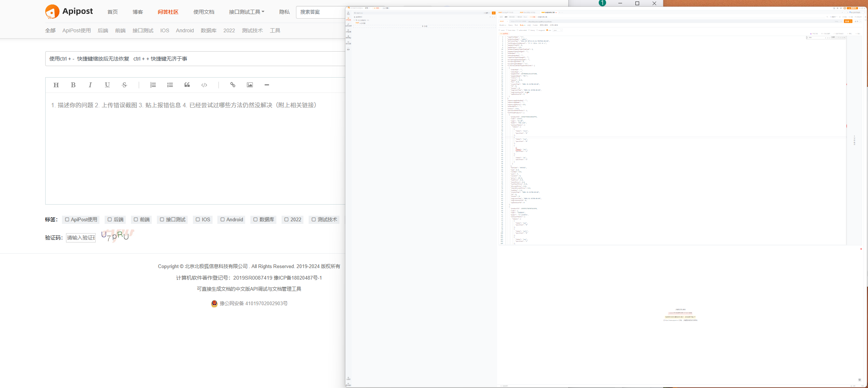Toggle italic with the I icon
Screen dimensions: 868x388
point(90,85)
